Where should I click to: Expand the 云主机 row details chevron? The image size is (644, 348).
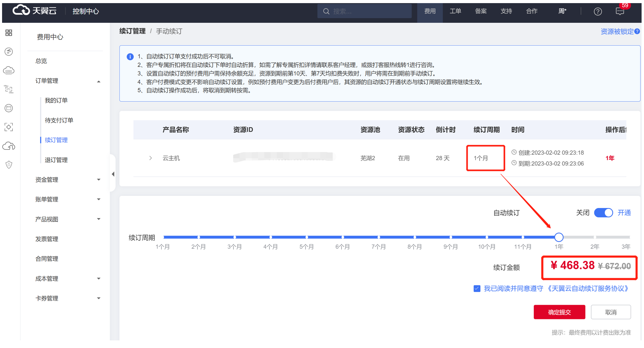tap(151, 158)
